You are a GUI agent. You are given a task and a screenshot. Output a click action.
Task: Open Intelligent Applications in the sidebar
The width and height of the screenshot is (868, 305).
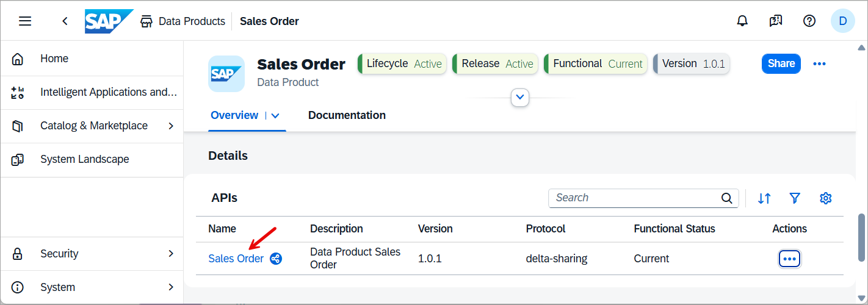click(x=92, y=93)
